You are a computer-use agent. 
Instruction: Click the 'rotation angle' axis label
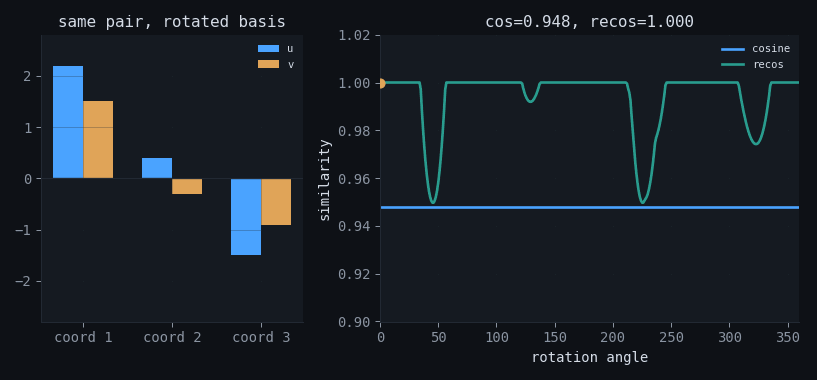[589, 358]
